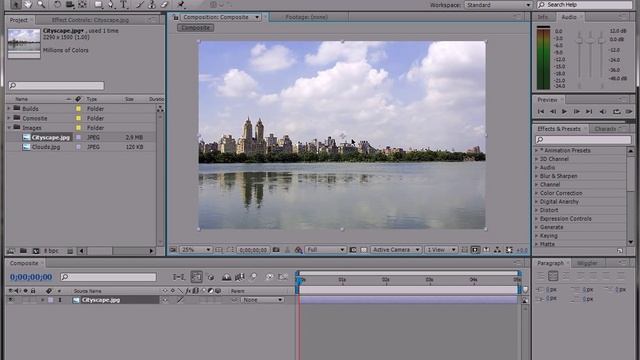Screen dimensions: 640x360
Task: Toggle Draft 3D switch in timeline
Action: point(211,277)
